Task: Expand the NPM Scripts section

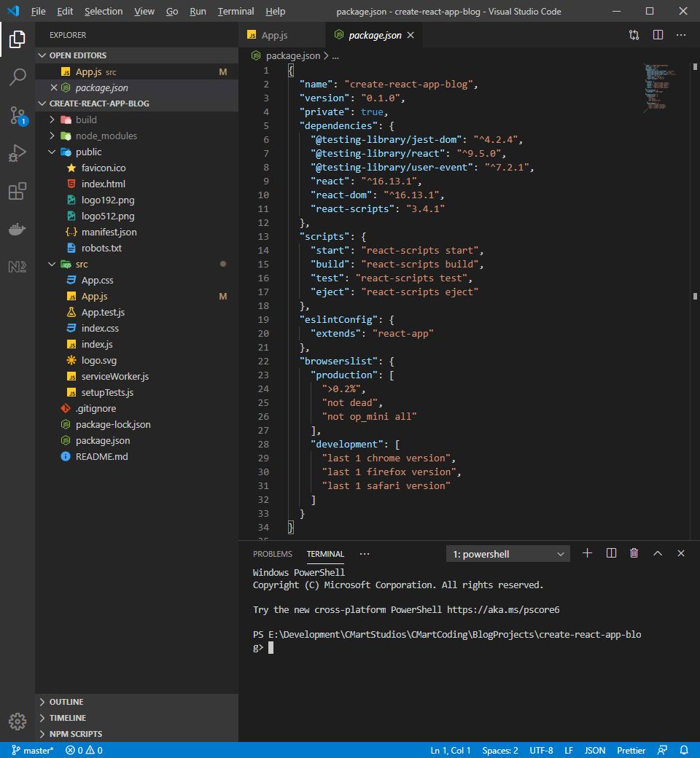Action: (136, 733)
